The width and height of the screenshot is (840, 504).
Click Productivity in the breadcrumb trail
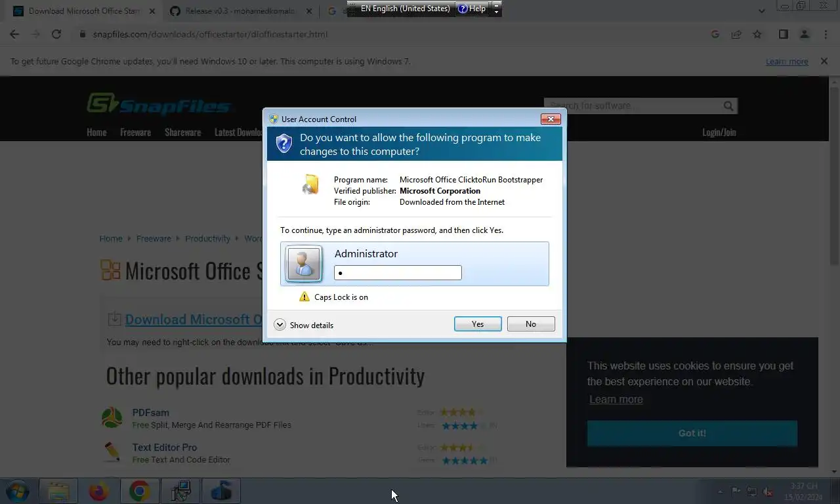coord(207,238)
